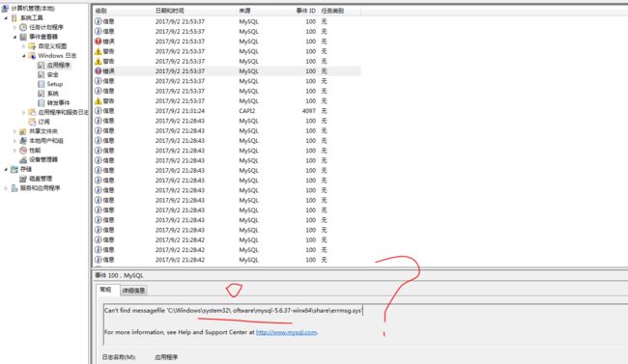Open the 系统 log icon
The height and width of the screenshot is (364, 628).
coord(41,94)
